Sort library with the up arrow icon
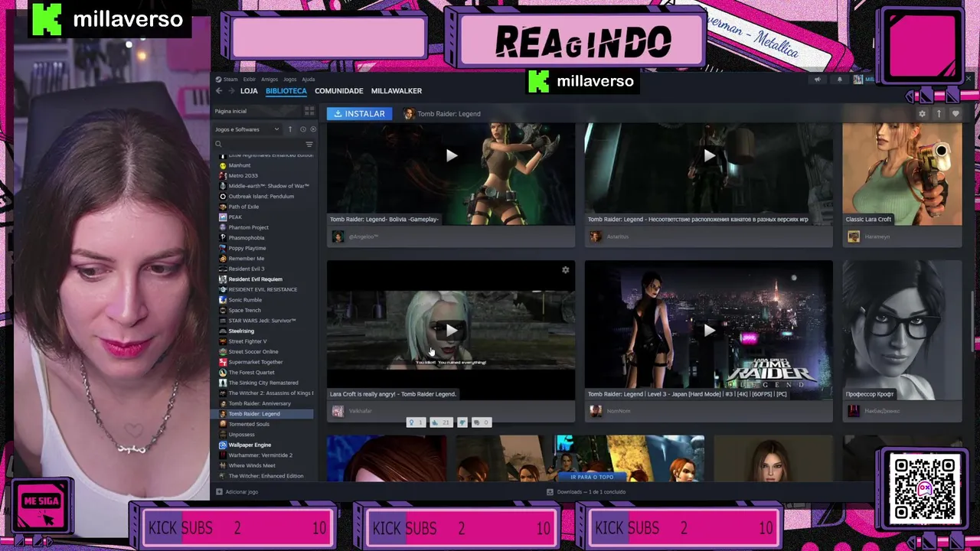The width and height of the screenshot is (980, 551). (x=290, y=129)
